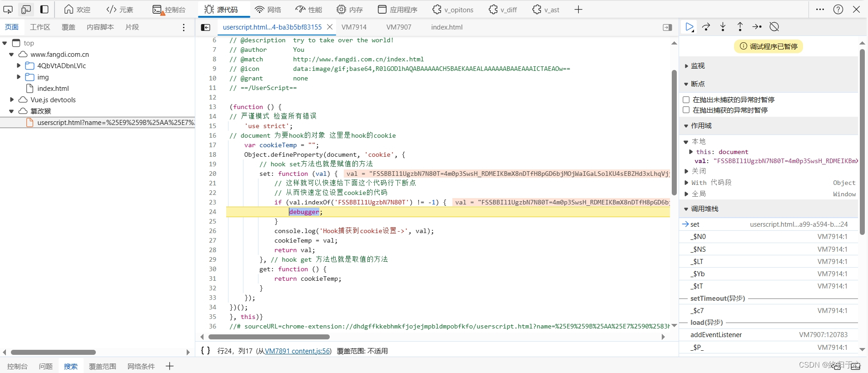
Task: Select the 覆盖 navigator tab
Action: 69,27
